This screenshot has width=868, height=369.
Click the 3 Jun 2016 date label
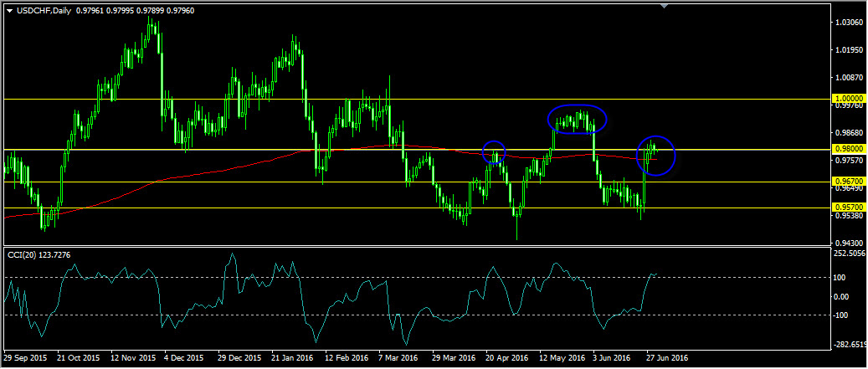tap(612, 358)
